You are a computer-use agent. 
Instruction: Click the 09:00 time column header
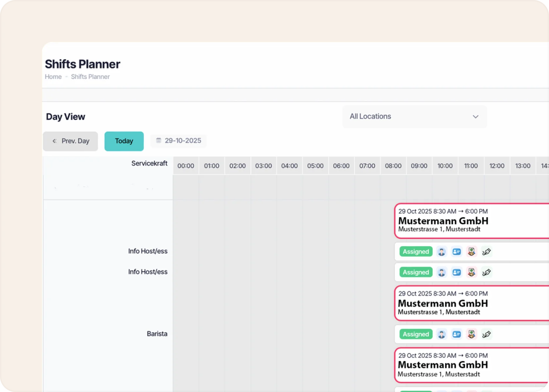[419, 166]
